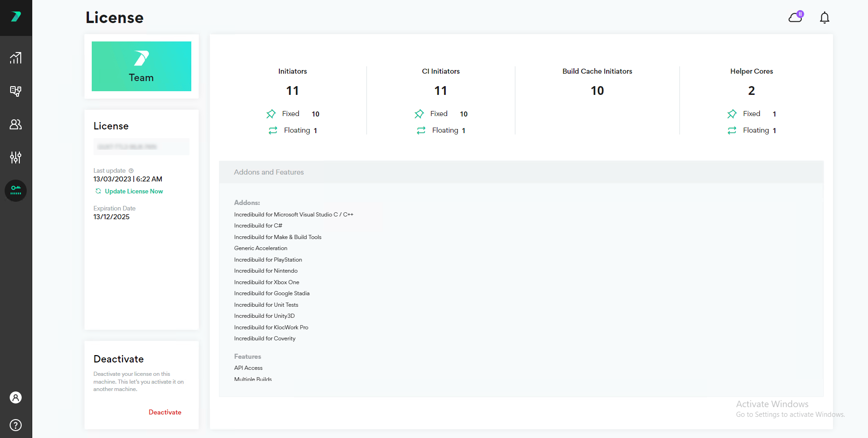Click the License page title
Image resolution: width=868 pixels, height=438 pixels.
(115, 18)
